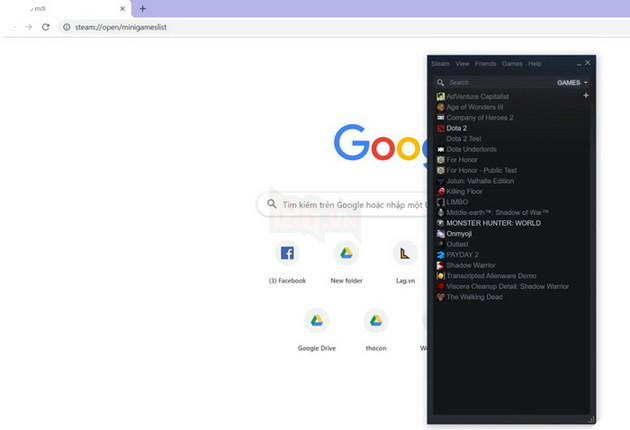Screen dimensions: 630x430
Task: Select The Walking Dead game icon
Action: pyautogui.click(x=441, y=297)
